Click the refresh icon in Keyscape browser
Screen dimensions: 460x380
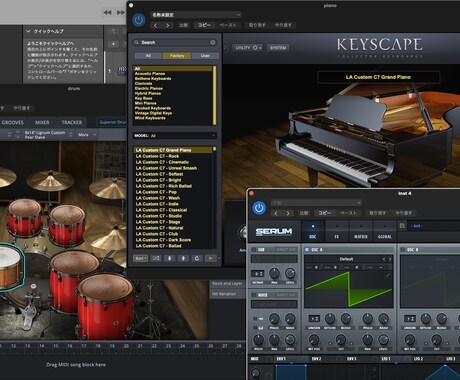(x=197, y=258)
